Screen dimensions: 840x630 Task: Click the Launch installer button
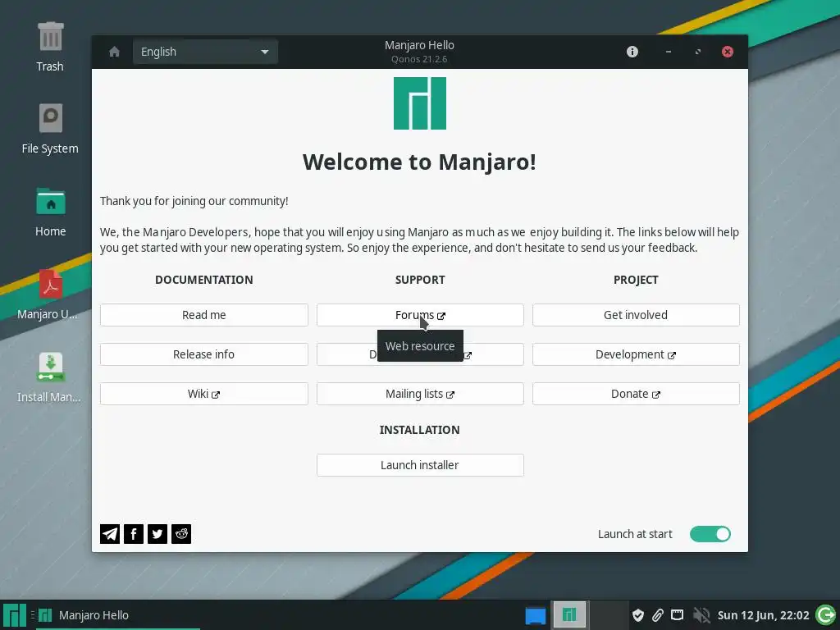(420, 465)
